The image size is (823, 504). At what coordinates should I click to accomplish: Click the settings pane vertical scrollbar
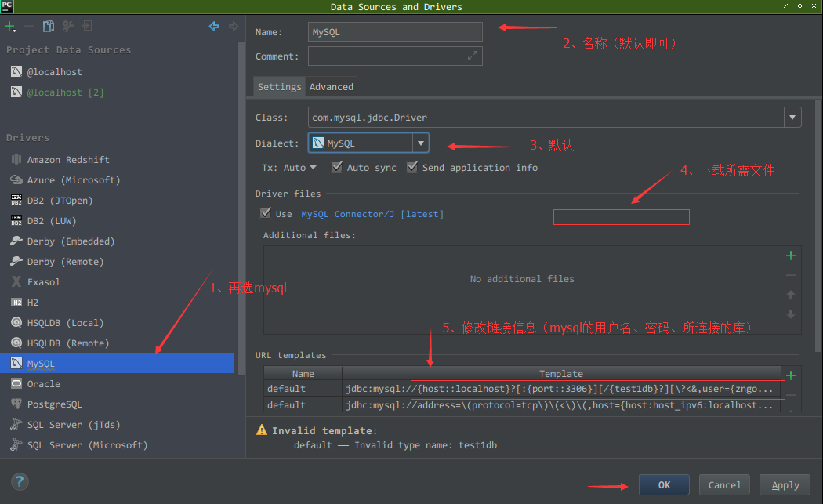click(x=819, y=226)
